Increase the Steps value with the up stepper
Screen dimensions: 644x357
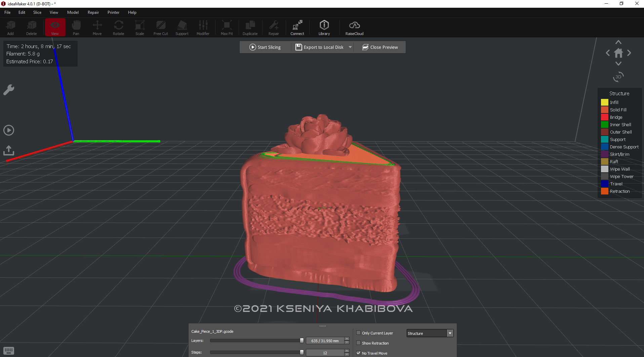coord(347,351)
